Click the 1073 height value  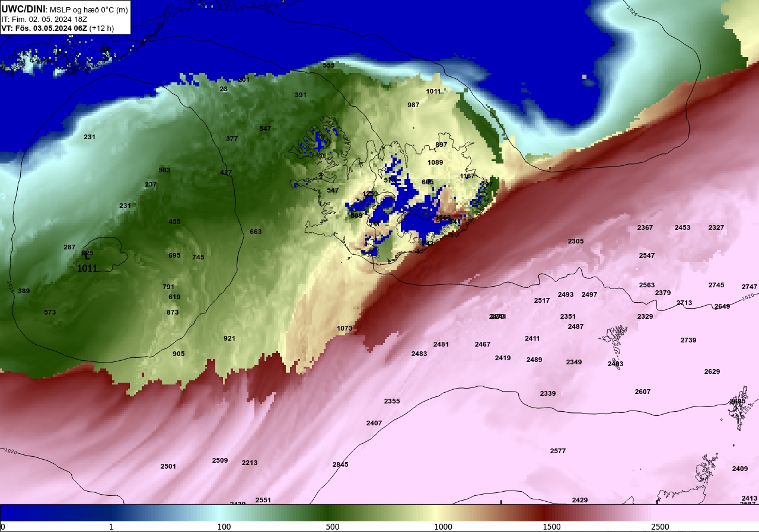345,328
